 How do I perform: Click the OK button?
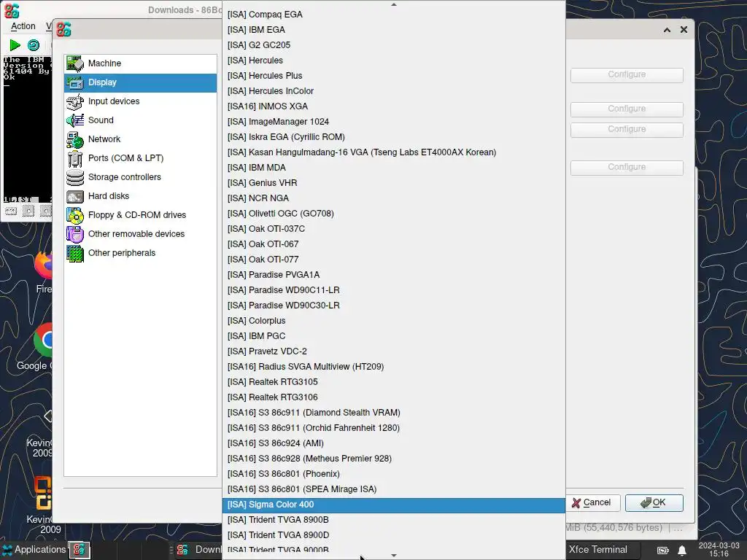click(x=654, y=503)
